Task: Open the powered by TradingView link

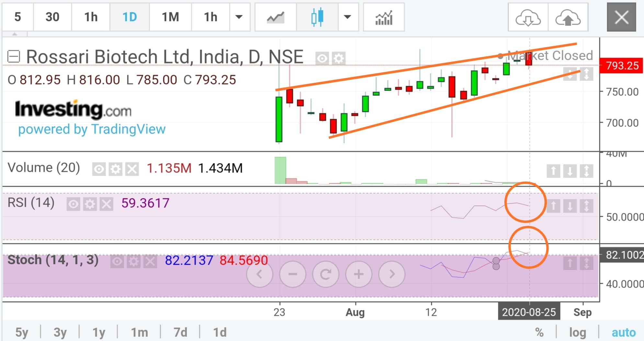Action: [x=92, y=129]
